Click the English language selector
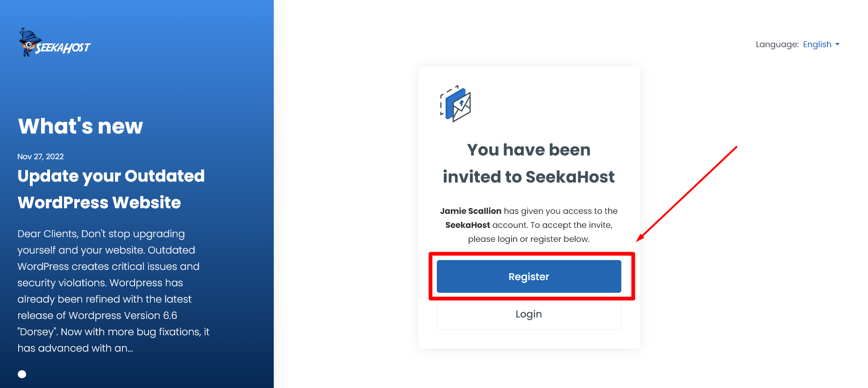This screenshot has height=388, width=868. pos(817,44)
